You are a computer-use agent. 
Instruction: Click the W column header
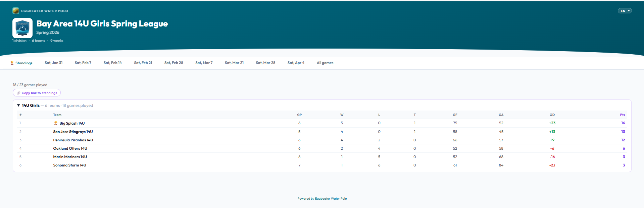(342, 115)
